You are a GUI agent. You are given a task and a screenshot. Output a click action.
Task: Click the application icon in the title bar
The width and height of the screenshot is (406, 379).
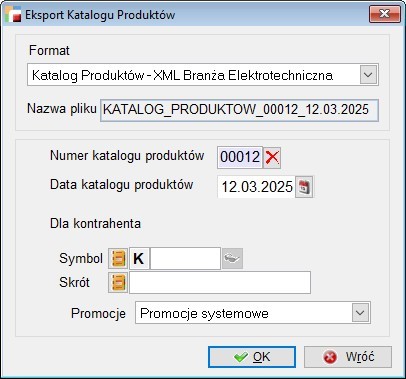coord(13,14)
